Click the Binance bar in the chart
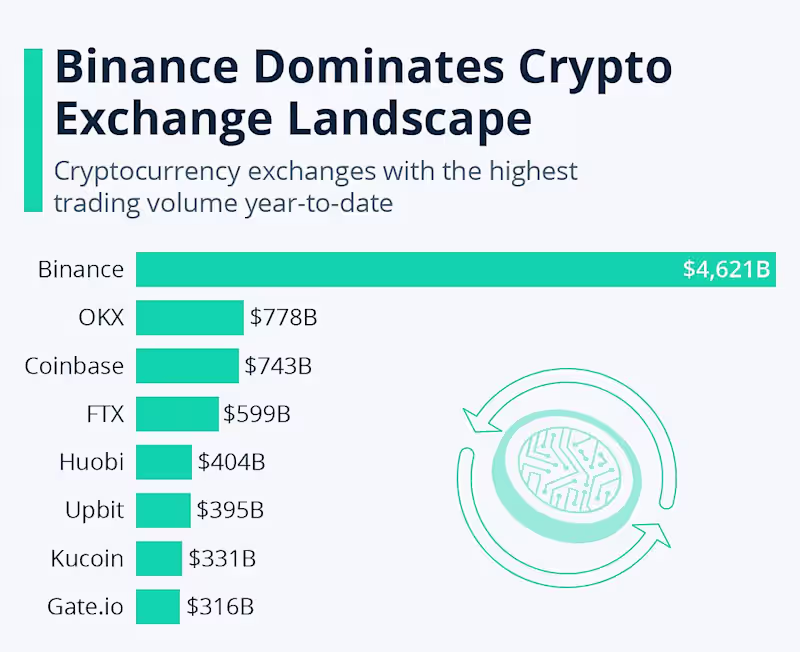This screenshot has width=800, height=652. click(400, 270)
